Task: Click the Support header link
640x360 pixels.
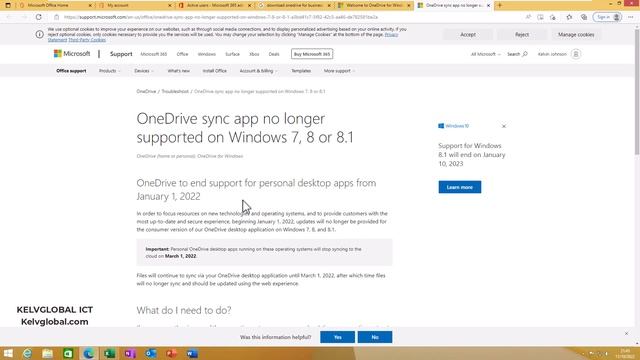Action: [121, 54]
